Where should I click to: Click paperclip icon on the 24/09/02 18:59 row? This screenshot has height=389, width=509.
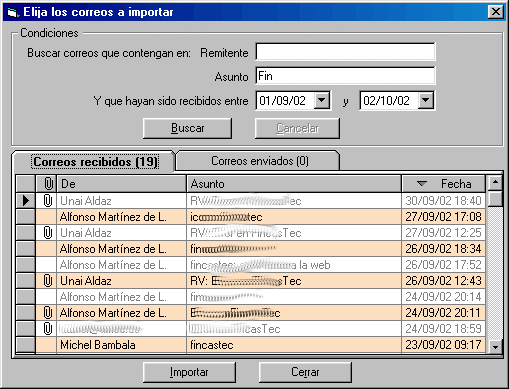48,329
